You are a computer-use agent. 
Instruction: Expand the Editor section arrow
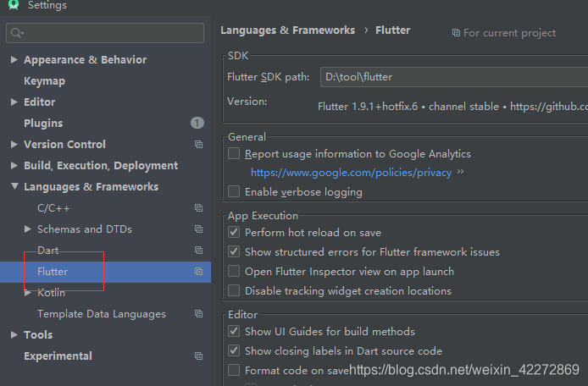click(14, 102)
